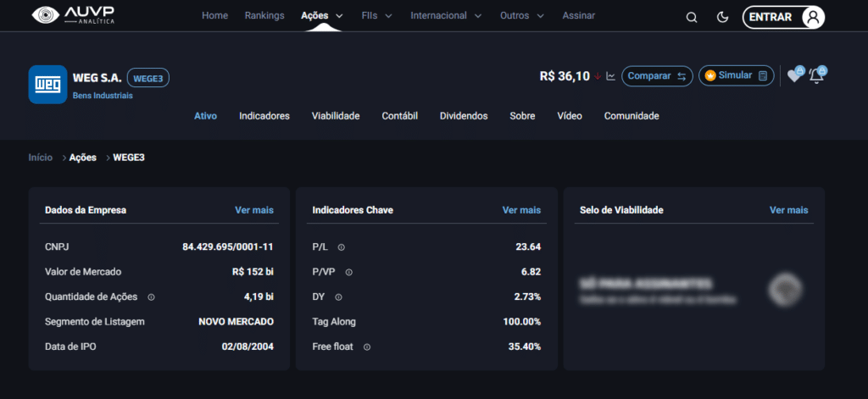Click Ver mais in Dados da Empresa

coord(254,210)
